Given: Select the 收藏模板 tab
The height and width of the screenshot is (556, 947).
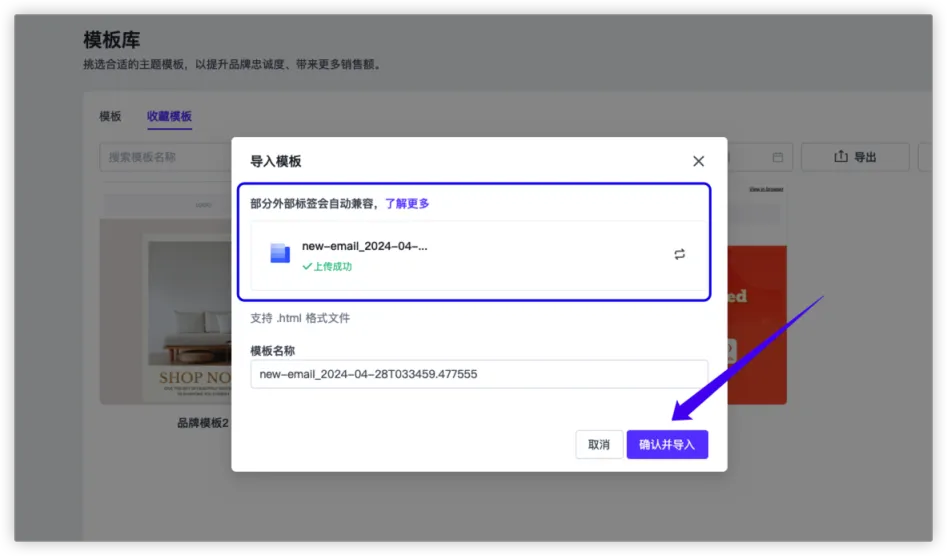Looking at the screenshot, I should [x=169, y=116].
